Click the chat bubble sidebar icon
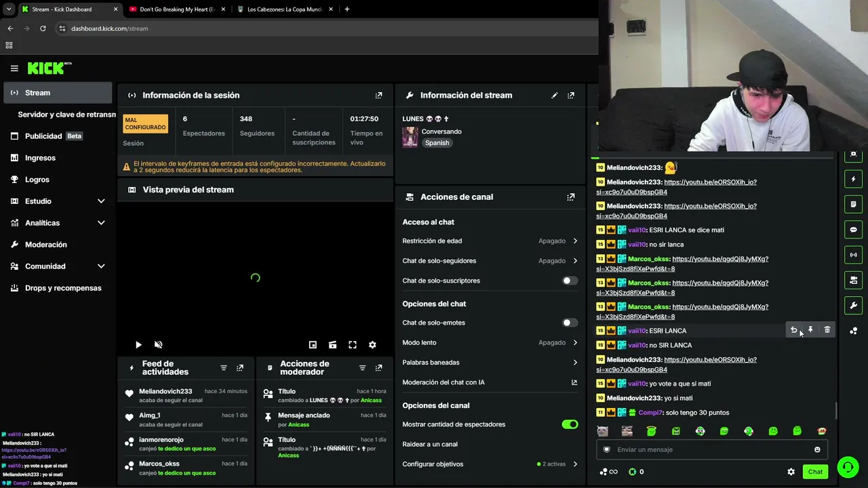 [x=853, y=230]
